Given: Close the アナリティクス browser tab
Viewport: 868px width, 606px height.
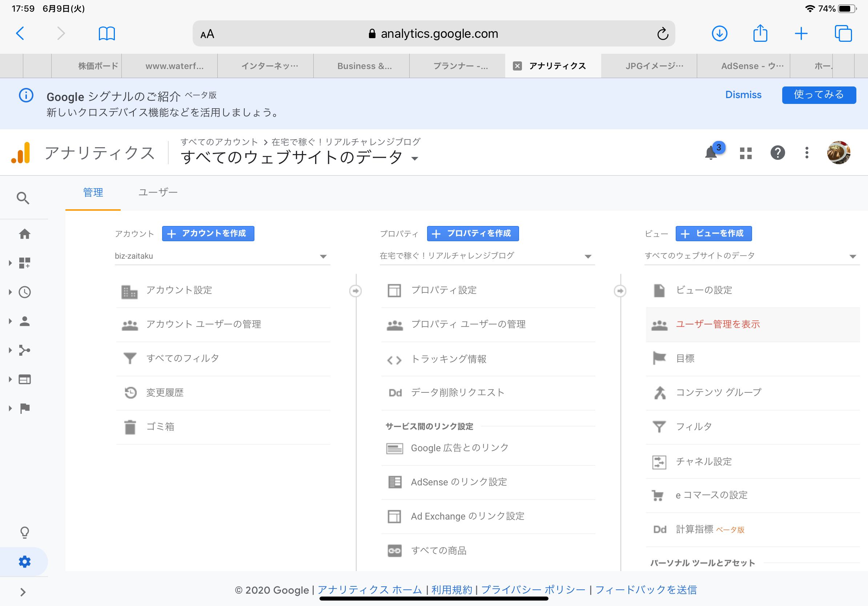Looking at the screenshot, I should click(x=517, y=66).
